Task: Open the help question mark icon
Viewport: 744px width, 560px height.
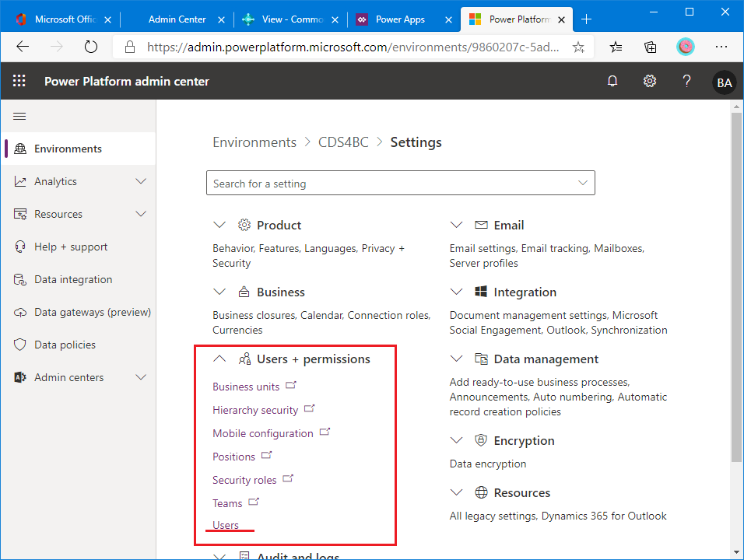Action: [686, 81]
